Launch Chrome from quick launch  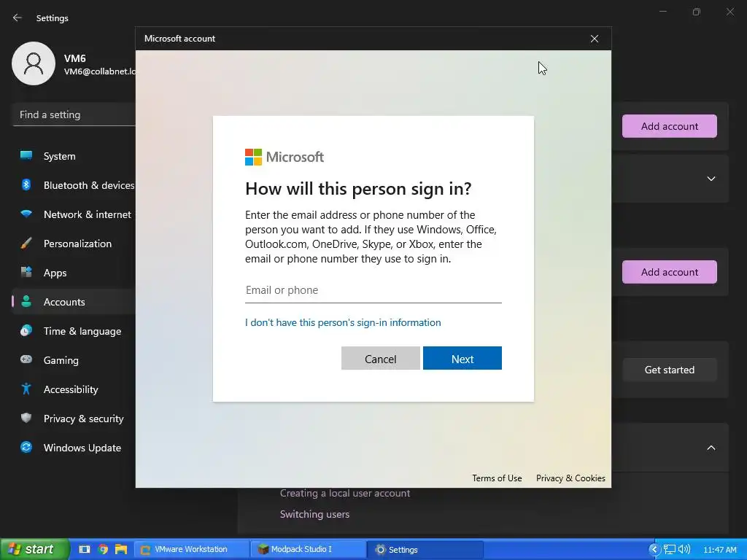[103, 549]
